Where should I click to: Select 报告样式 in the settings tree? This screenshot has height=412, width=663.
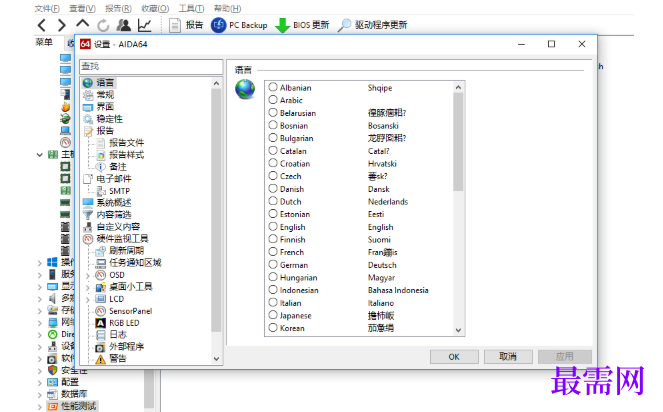tap(120, 155)
